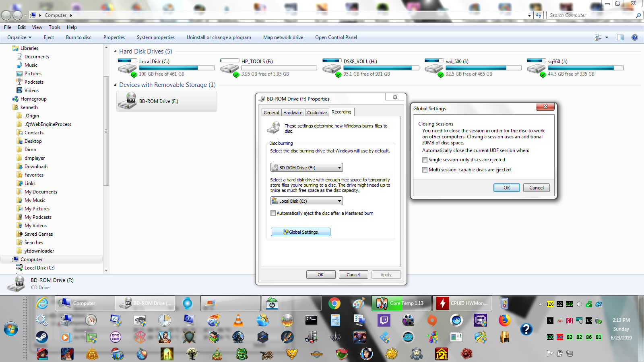Open Firefox from the quick launch icons
Image resolution: width=644 pixels, height=362 pixels.
coord(504,320)
